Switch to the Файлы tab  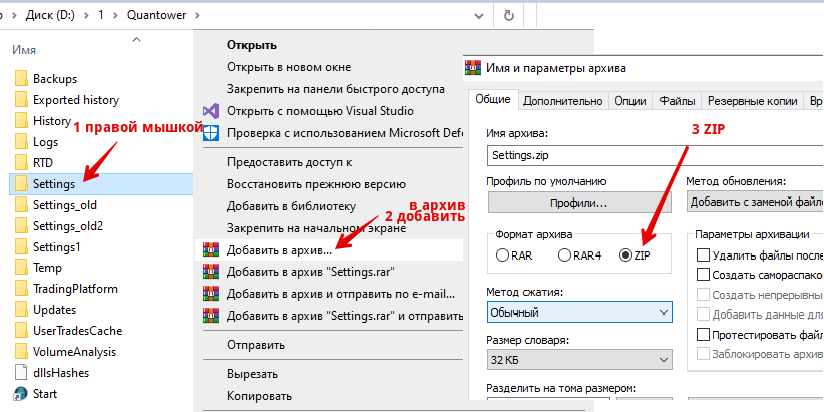pyautogui.click(x=677, y=101)
